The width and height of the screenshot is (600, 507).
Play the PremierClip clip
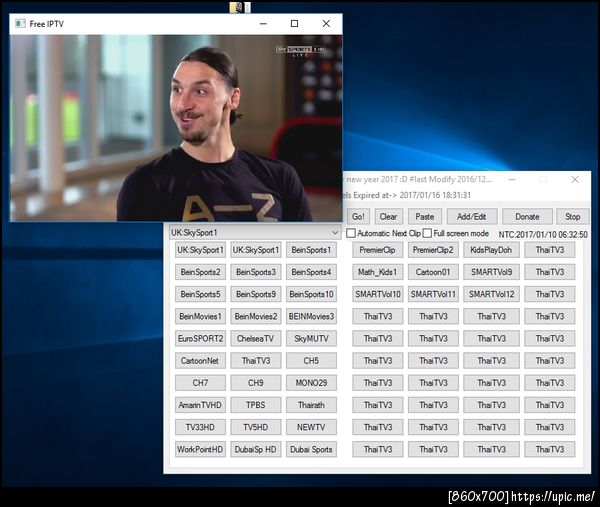click(378, 250)
